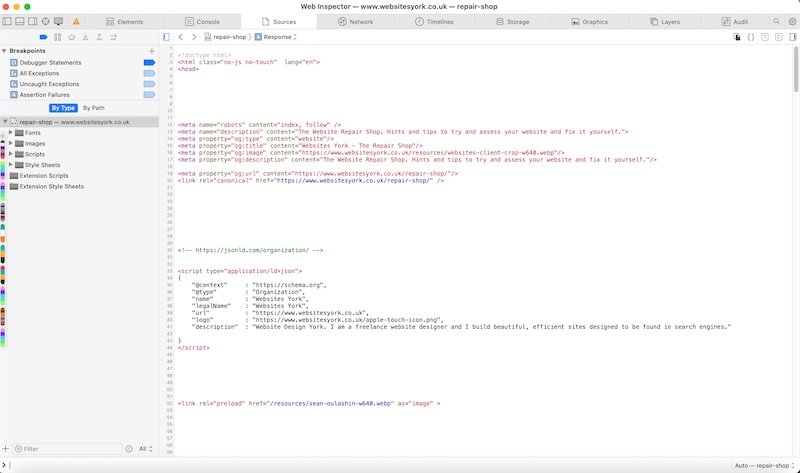Image resolution: width=800 pixels, height=473 pixels.
Task: Collapse repair-shop resource tree
Action: [x=5, y=122]
